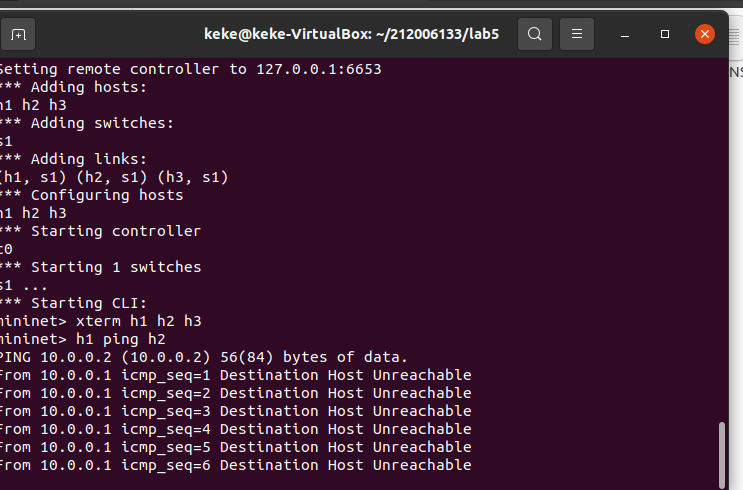This screenshot has height=490, width=743.
Task: Click the terminal scrollbar thumb
Action: point(722,455)
